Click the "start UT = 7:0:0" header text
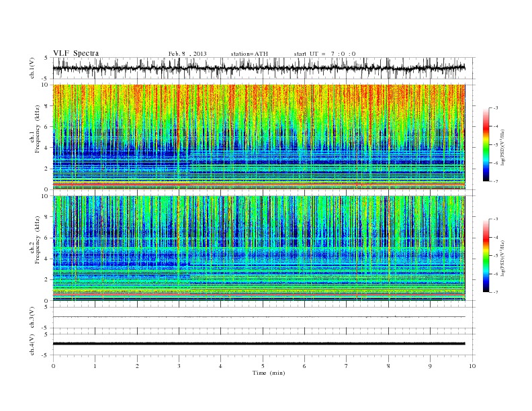This screenshot has width=532, height=411. (x=324, y=54)
